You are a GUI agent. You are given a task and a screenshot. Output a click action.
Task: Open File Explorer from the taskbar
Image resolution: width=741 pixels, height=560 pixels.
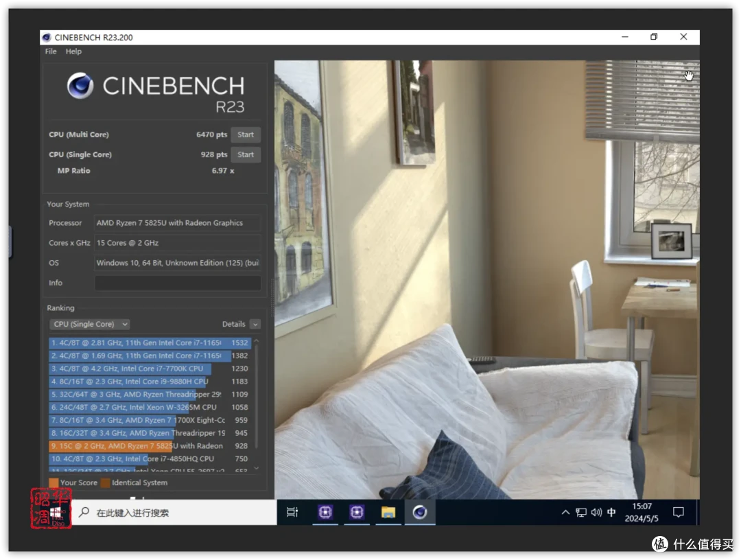pos(388,512)
